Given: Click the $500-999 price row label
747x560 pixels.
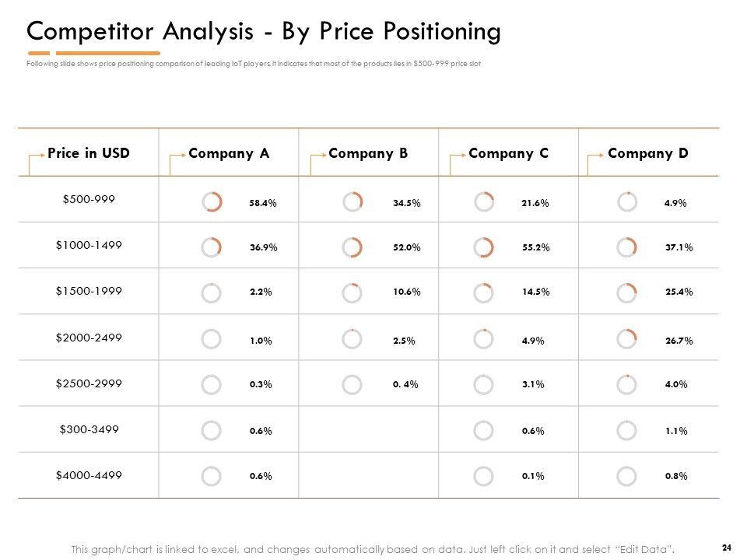Looking at the screenshot, I should tap(89, 199).
